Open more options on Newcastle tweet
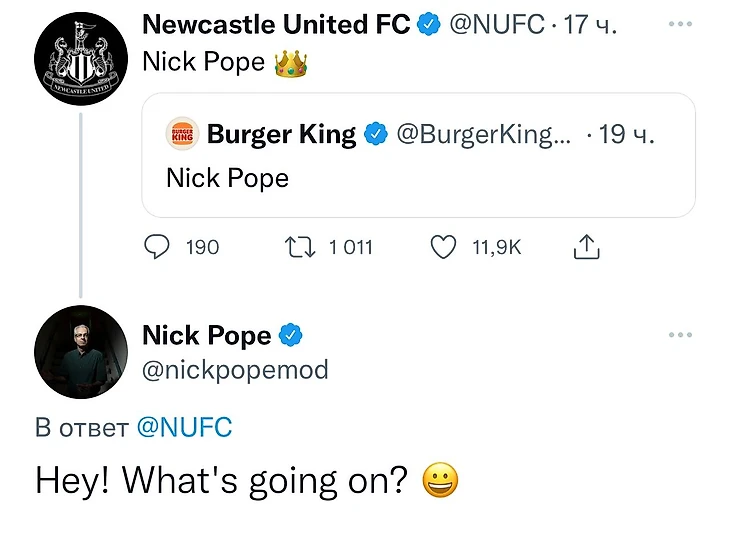This screenshot has height=540, width=730. click(x=680, y=24)
